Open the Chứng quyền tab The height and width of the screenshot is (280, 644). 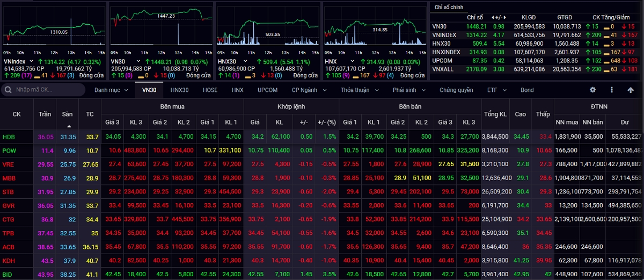456,90
